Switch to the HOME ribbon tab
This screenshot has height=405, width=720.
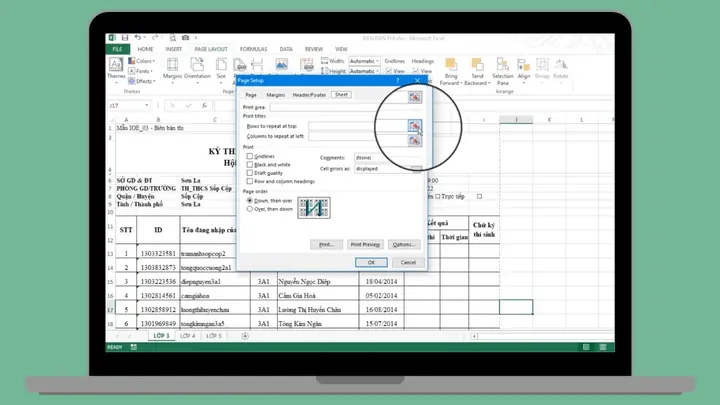pyautogui.click(x=145, y=49)
